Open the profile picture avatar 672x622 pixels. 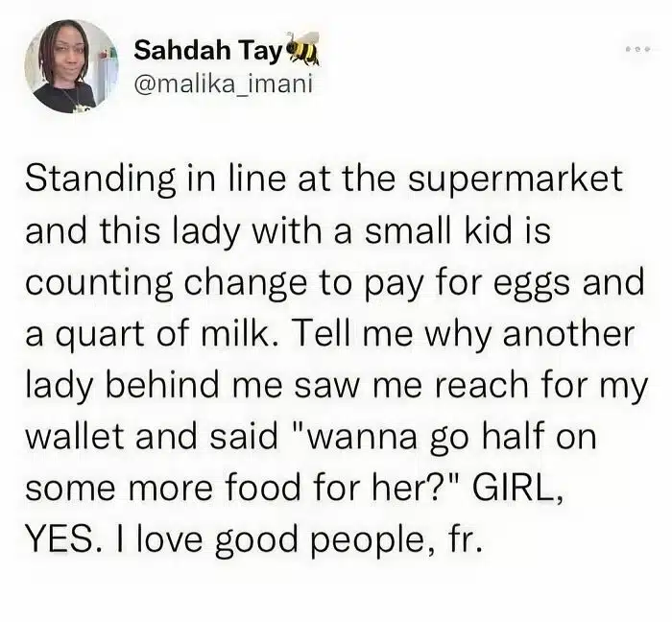tap(71, 67)
